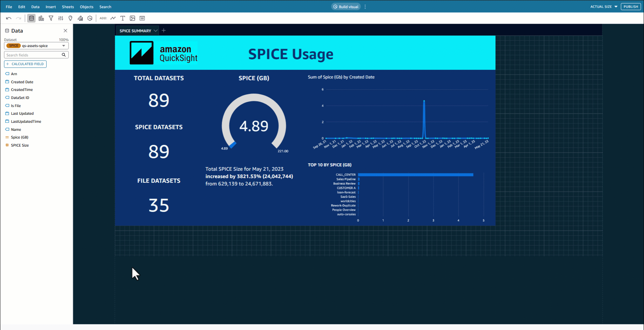644x330 pixels.
Task: Click the 'TOP 10 BY SPICE (GB)' chart title
Action: pos(330,165)
